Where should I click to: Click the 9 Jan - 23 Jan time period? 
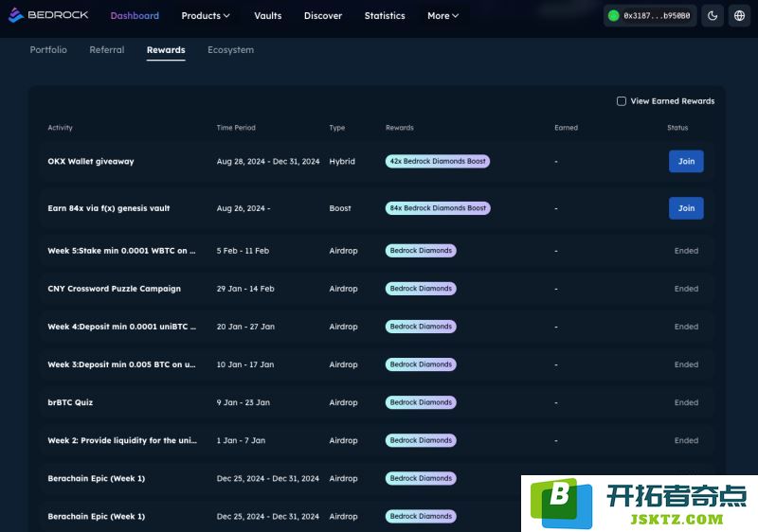(244, 402)
